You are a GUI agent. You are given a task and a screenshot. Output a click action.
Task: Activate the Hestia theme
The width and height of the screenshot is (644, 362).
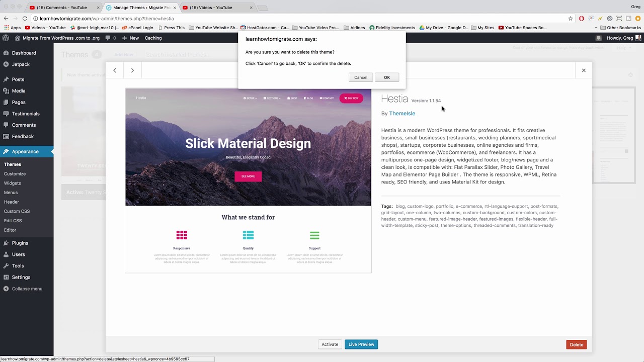tap(330, 344)
